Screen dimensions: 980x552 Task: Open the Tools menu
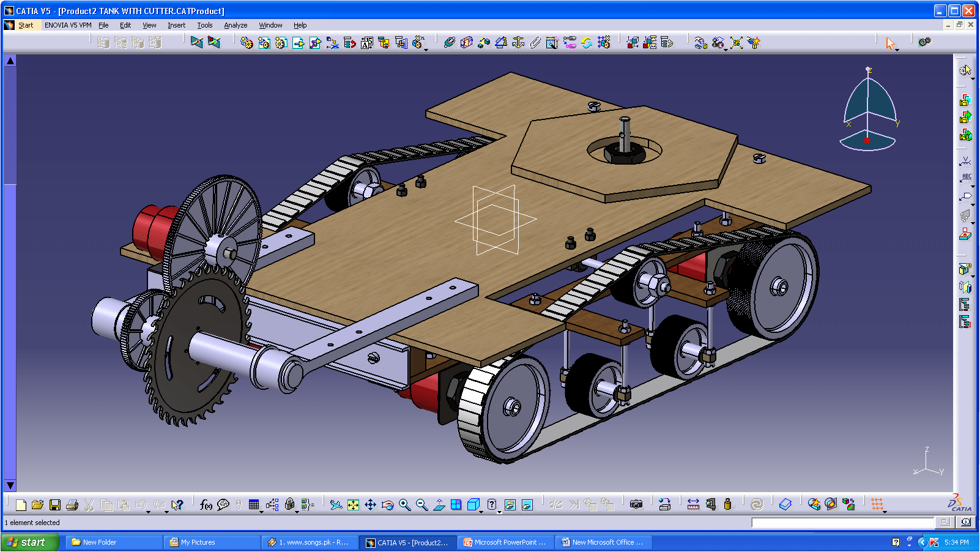204,25
